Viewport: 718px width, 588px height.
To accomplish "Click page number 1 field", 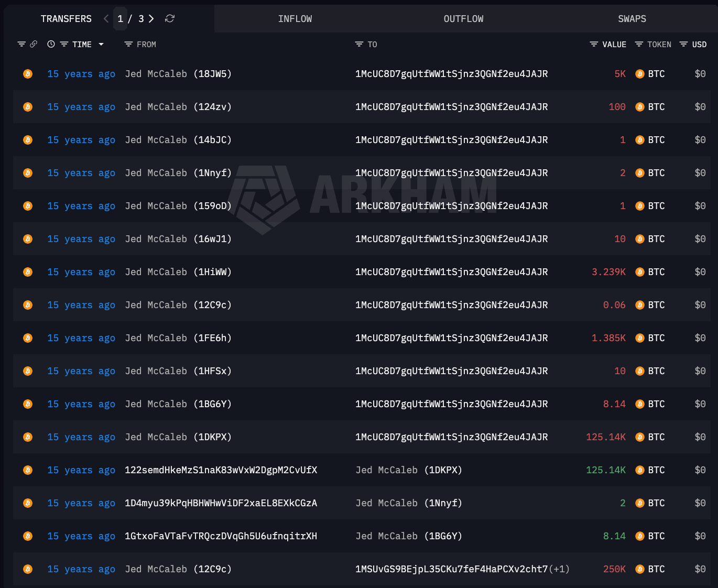I will point(120,19).
